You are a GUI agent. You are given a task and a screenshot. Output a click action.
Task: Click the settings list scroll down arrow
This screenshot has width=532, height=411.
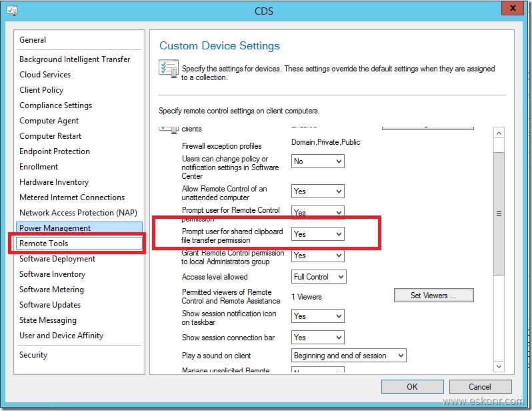[499, 366]
